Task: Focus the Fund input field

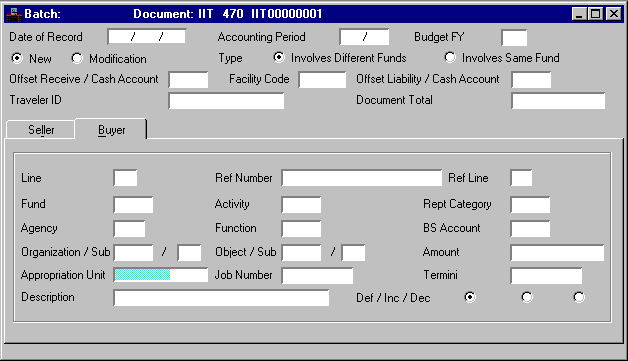Action: tap(133, 205)
